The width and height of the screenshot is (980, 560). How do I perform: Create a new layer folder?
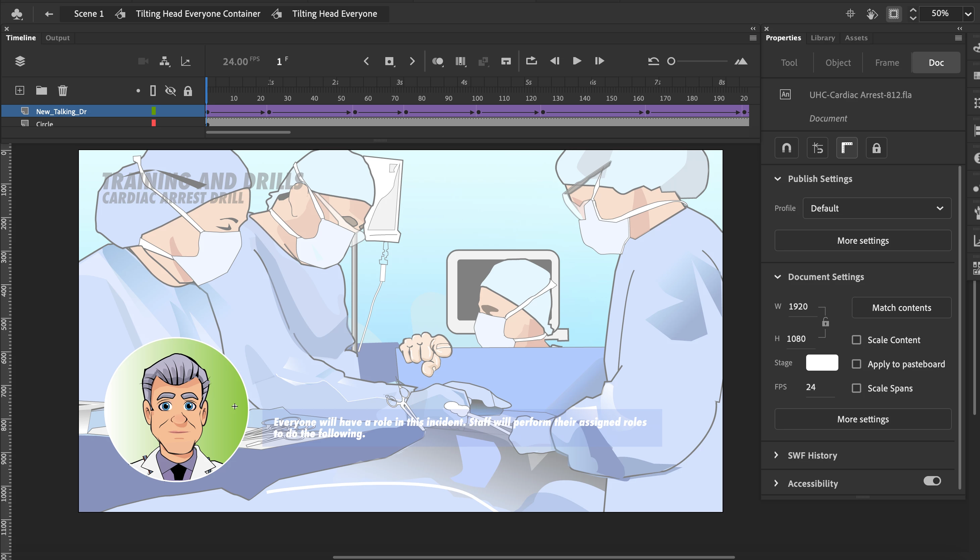click(x=41, y=90)
